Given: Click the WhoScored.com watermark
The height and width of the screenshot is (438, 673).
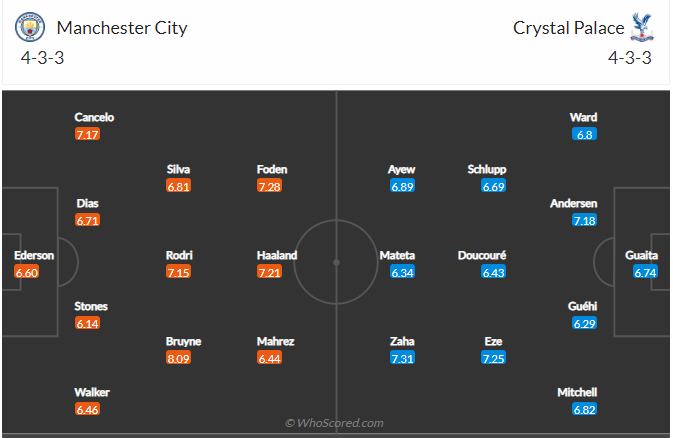Looking at the screenshot, I should click(x=334, y=423).
